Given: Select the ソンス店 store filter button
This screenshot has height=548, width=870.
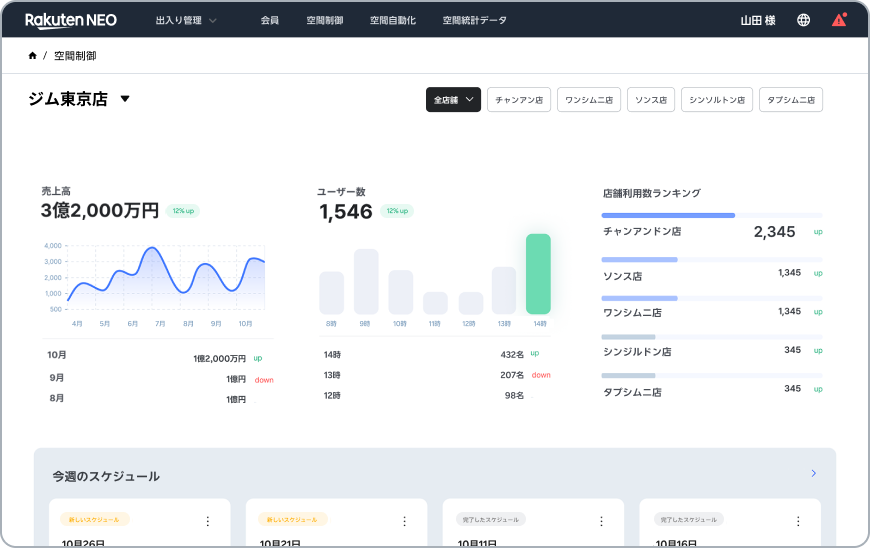Looking at the screenshot, I should [x=650, y=100].
